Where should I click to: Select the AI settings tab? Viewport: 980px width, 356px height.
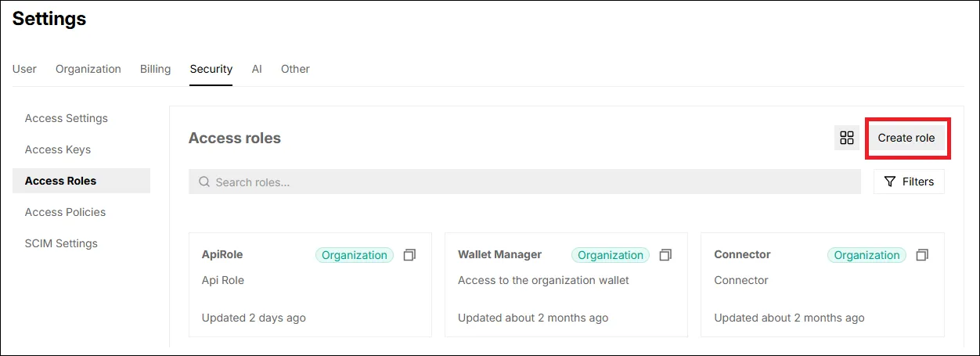(257, 69)
